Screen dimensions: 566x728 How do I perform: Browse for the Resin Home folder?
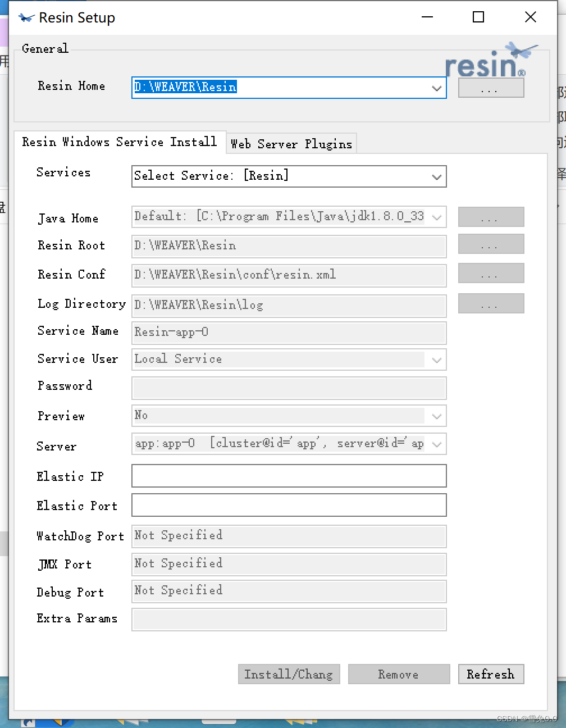click(491, 88)
